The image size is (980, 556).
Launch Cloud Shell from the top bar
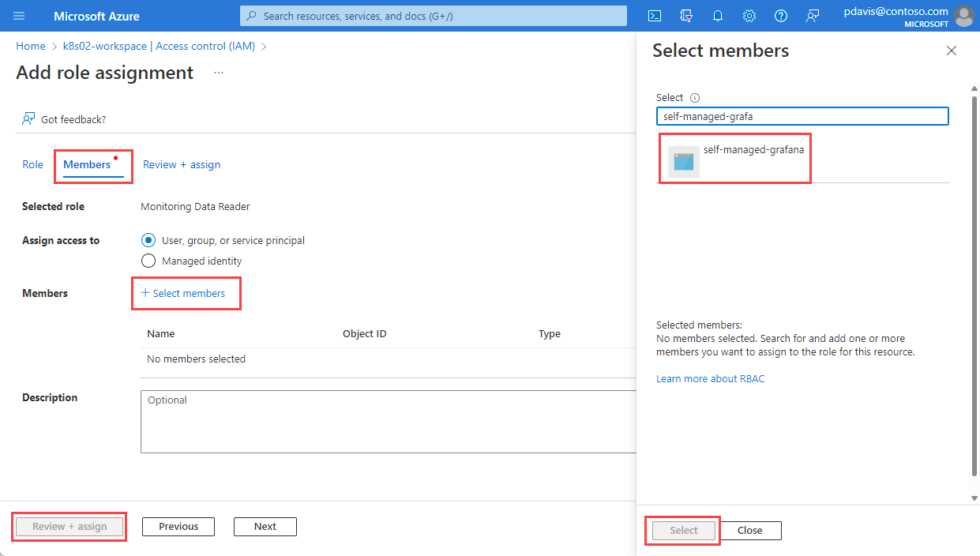coord(654,16)
